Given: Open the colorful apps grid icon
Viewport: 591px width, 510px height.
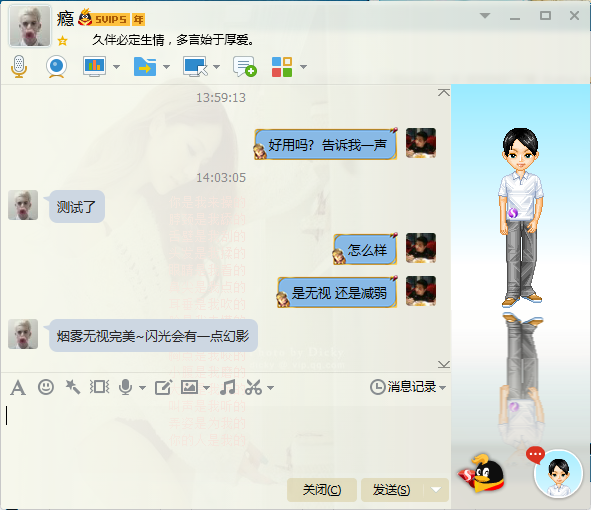Looking at the screenshot, I should coord(282,67).
